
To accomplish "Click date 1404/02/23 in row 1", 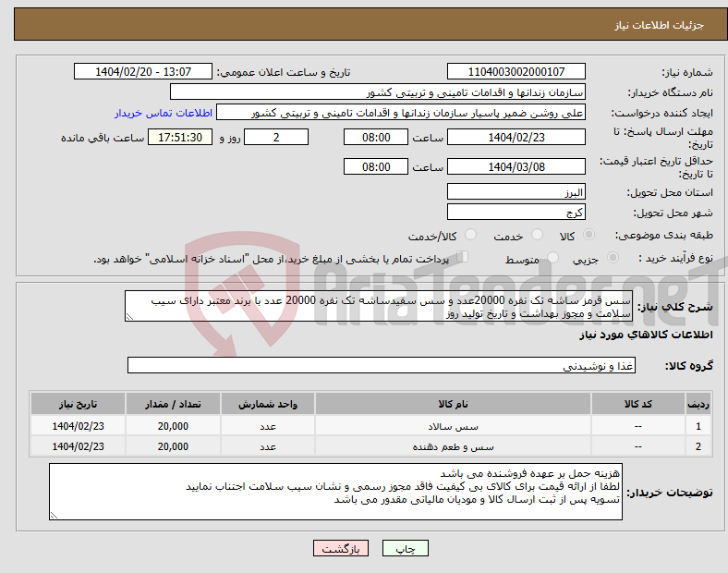I will click(x=78, y=426).
